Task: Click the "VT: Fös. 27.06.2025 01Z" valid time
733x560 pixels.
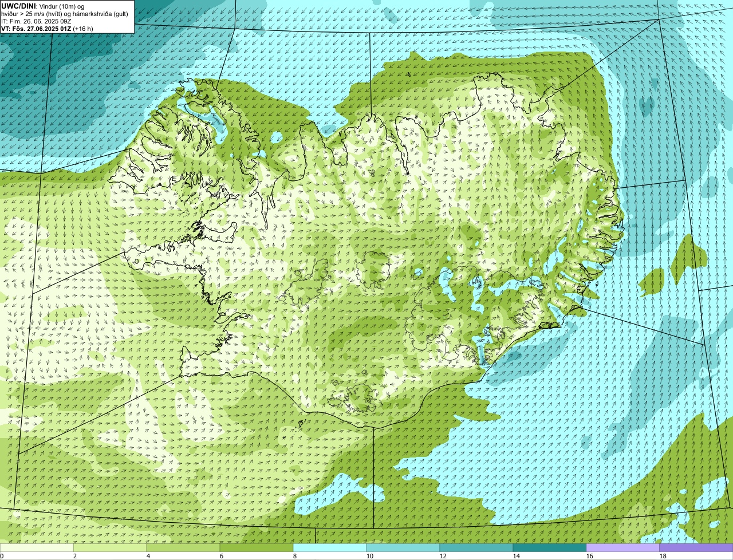Action: [36, 29]
